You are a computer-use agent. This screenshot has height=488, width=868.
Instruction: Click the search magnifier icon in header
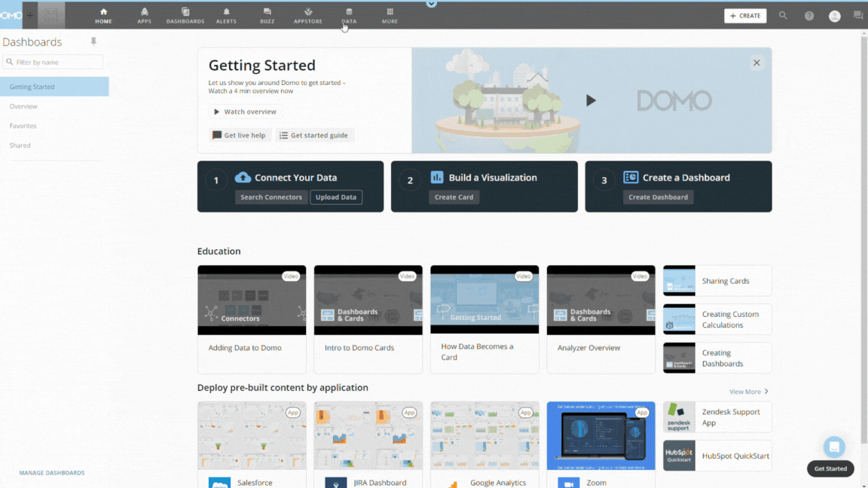[x=783, y=16]
